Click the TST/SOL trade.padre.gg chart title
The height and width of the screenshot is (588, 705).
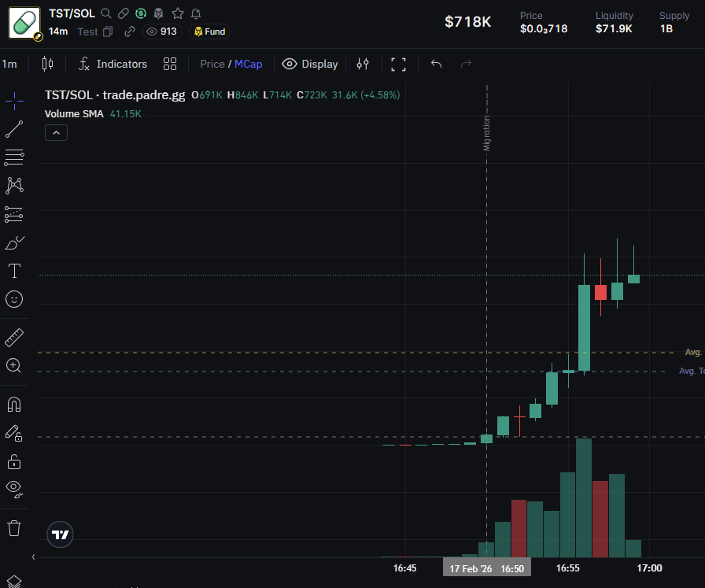(x=115, y=95)
